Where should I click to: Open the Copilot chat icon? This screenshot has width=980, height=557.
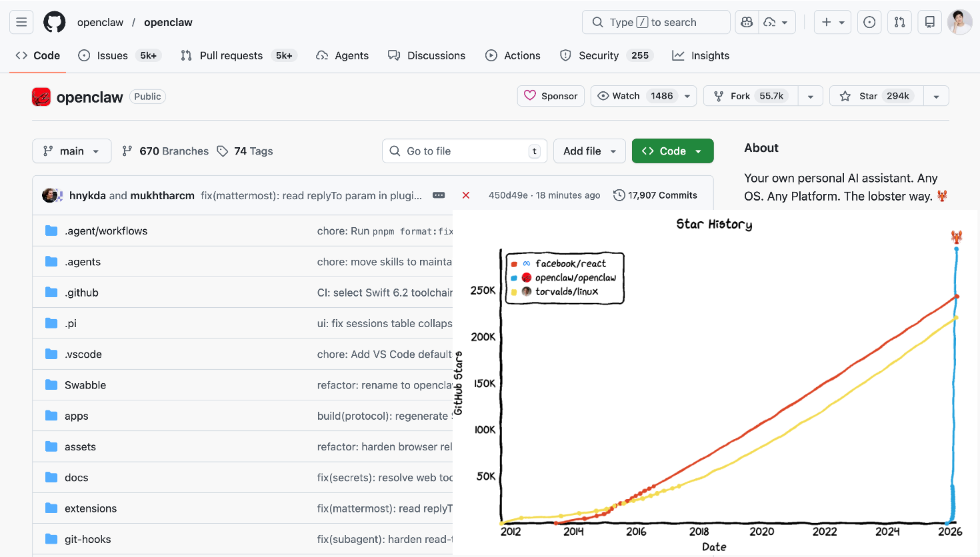(747, 22)
